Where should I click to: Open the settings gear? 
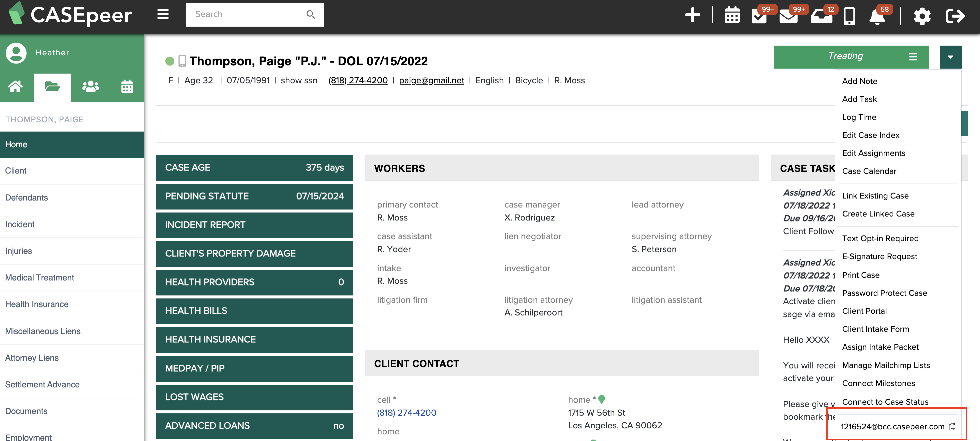(x=922, y=16)
